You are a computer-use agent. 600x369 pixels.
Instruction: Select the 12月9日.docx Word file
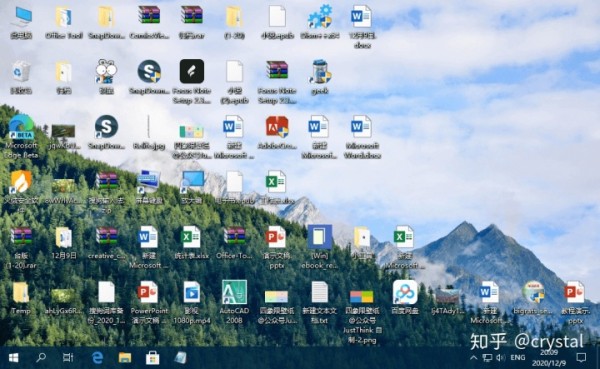[x=362, y=16]
